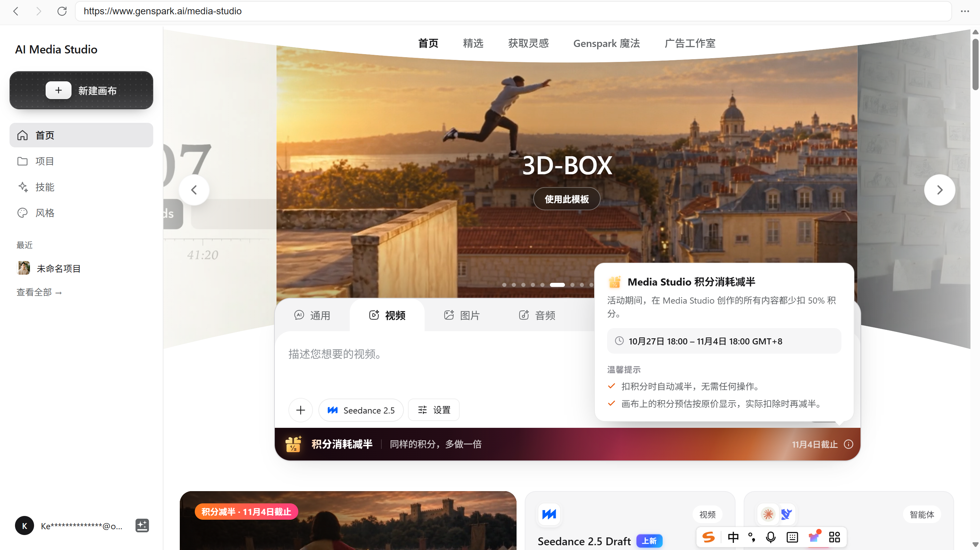
Task: Go to previous carousel slide
Action: (x=194, y=190)
